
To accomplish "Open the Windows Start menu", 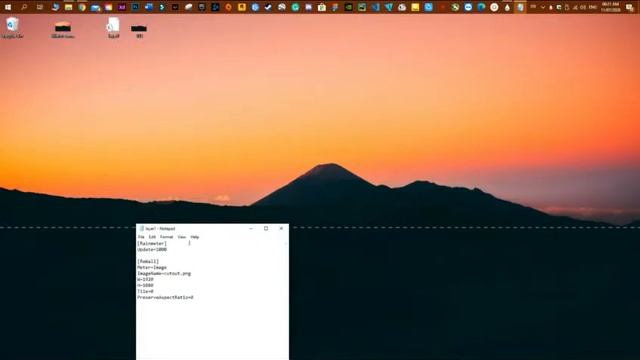I will (8, 7).
